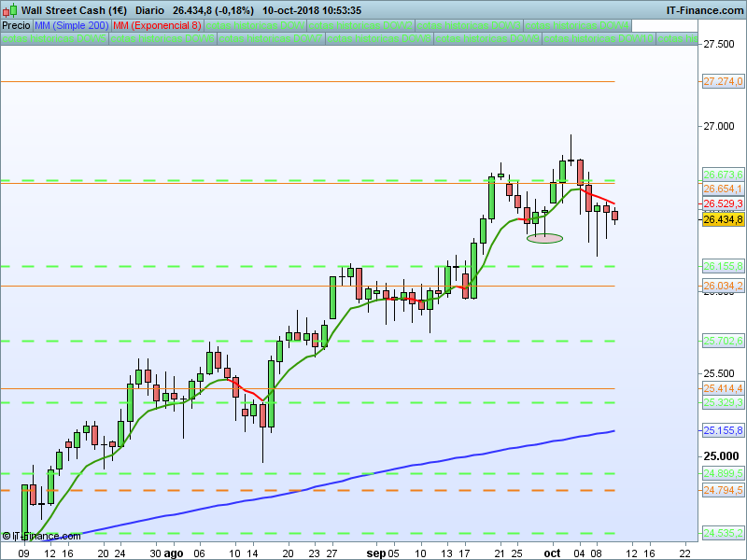Click the 27.500 axis scale value
Viewport: 747px width, 560px height.
tap(719, 44)
